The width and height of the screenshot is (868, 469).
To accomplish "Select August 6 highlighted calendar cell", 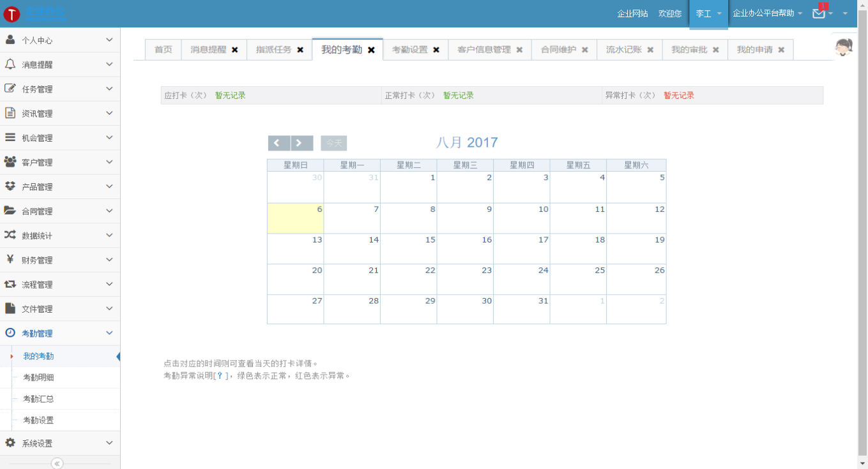I will pos(296,218).
